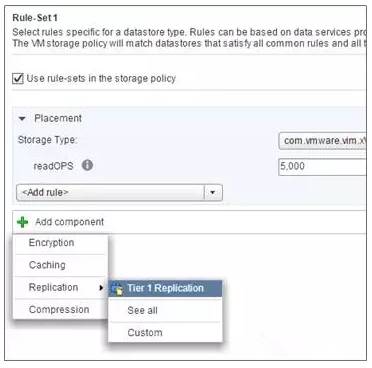Click the green plus Add component icon
The width and height of the screenshot is (372, 368).
[23, 222]
